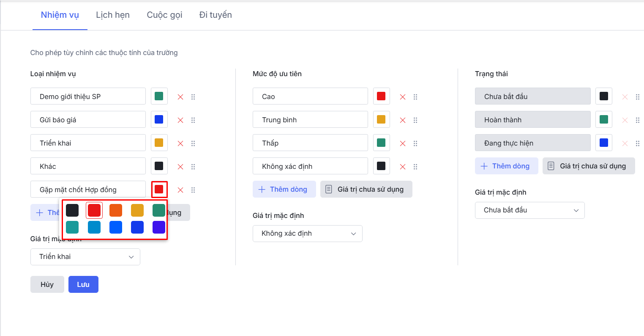Click drag handle next to 'Thấp' priority
644x336 pixels.
(415, 143)
